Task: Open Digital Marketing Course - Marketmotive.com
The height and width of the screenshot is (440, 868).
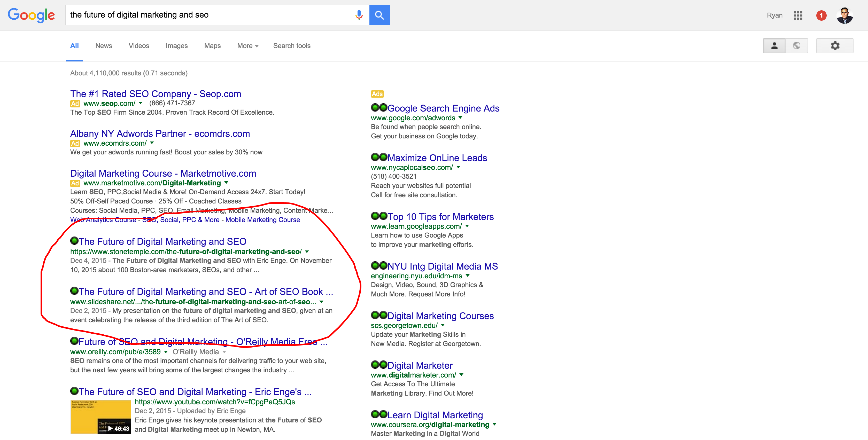Action: pyautogui.click(x=163, y=173)
